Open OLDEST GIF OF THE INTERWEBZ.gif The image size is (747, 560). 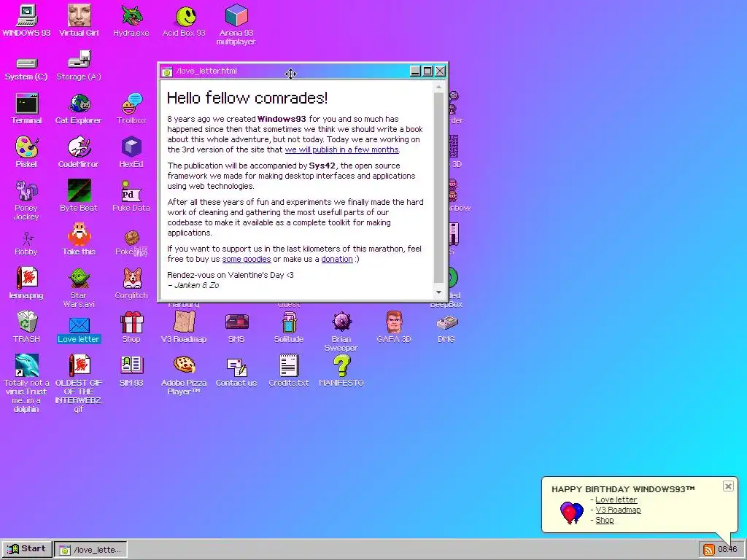coord(79,383)
